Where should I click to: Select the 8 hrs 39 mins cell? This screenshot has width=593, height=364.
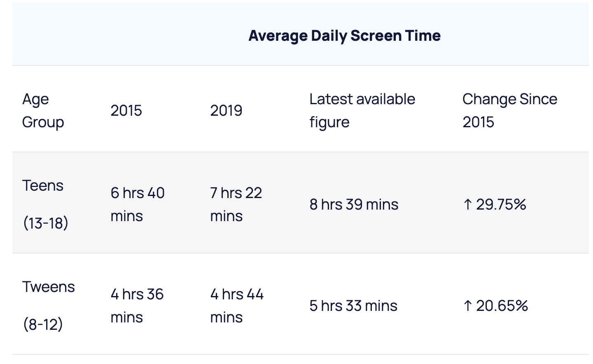pyautogui.click(x=354, y=204)
